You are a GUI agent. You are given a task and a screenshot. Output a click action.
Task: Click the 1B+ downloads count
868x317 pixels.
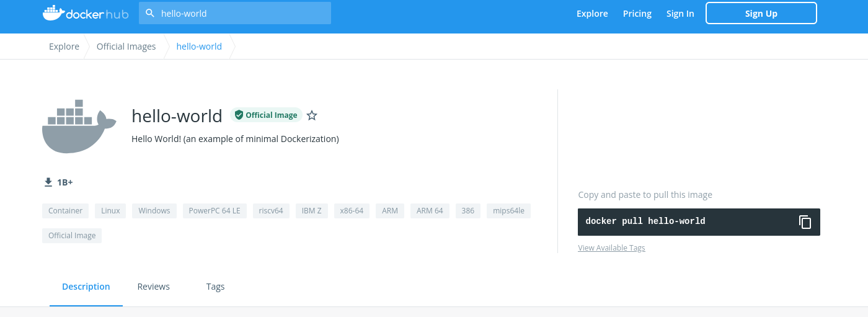point(65,182)
